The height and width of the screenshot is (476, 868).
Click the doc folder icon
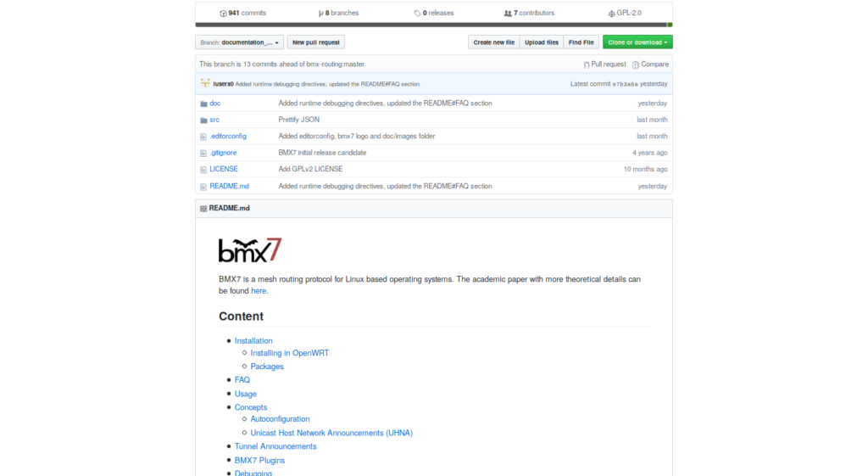coord(203,104)
